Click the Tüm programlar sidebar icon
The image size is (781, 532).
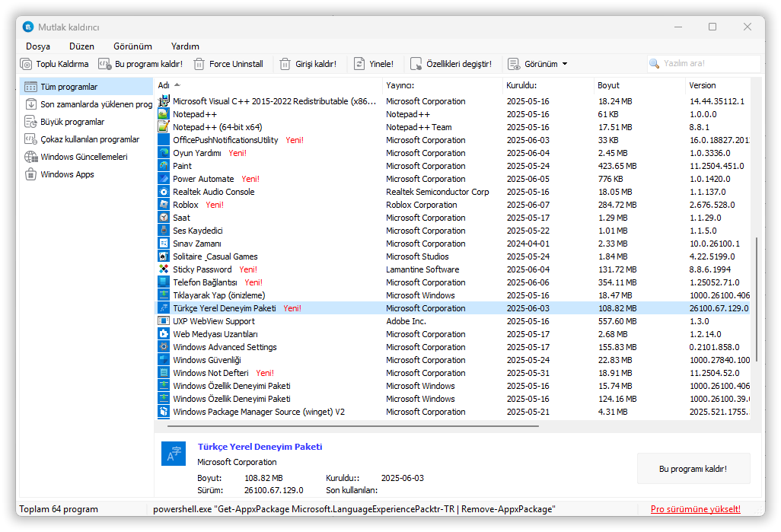30,87
